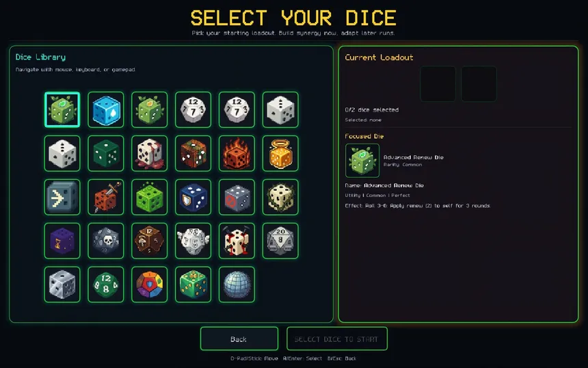Click the focused Advanced Renew Die thumbnail
The height and width of the screenshot is (368, 588).
tap(362, 161)
